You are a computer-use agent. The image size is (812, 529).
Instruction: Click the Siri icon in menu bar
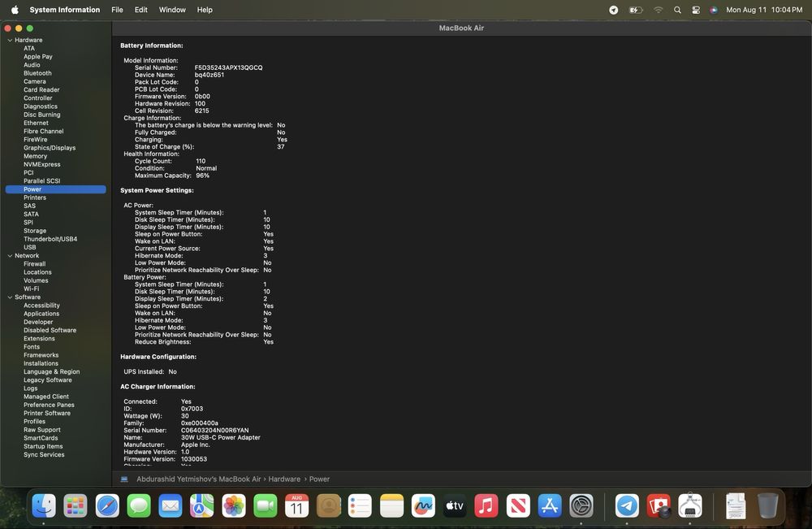click(714, 10)
